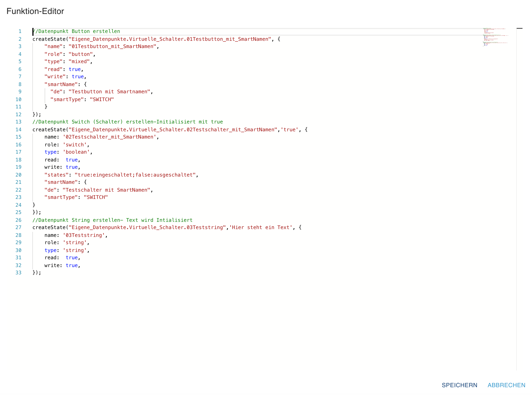The width and height of the screenshot is (532, 395).
Task: Click the 'string' role value on line 29
Action: (75, 242)
